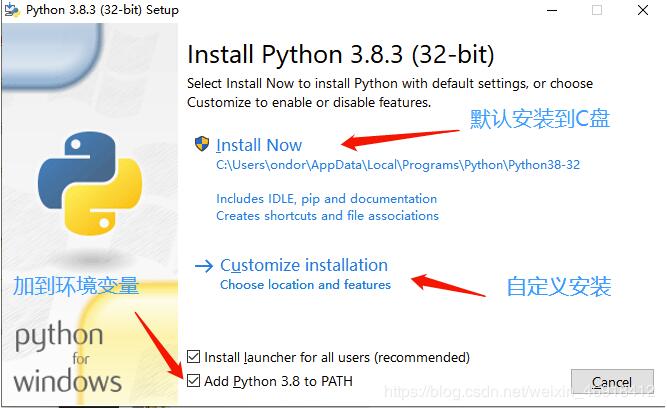The image size is (667, 408).
Task: Click the "加到环境变量" annotation text
Action: [x=76, y=287]
